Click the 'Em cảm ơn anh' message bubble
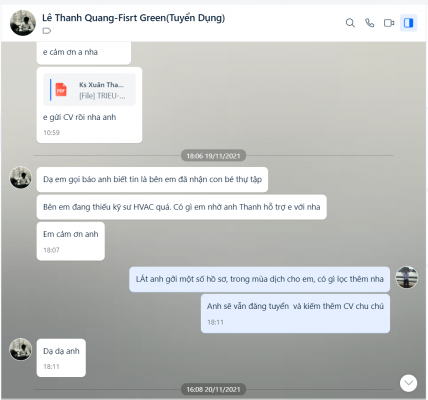 (71, 241)
